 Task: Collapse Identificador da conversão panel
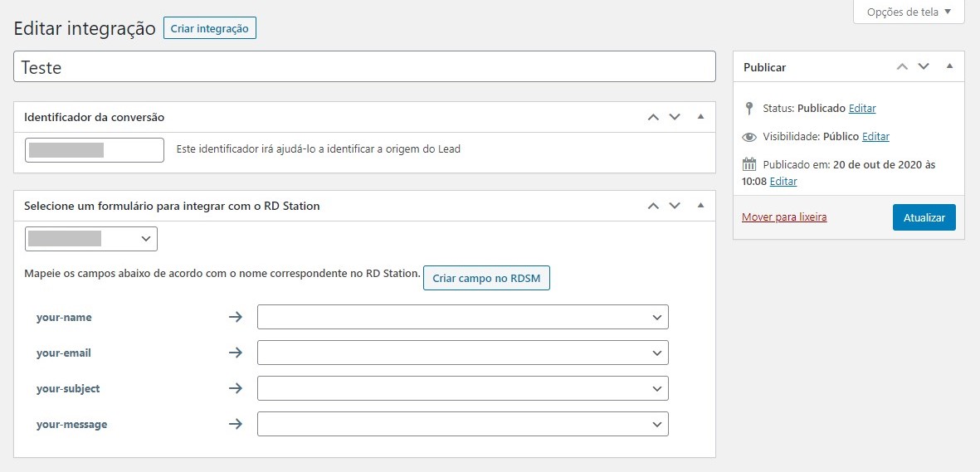(700, 116)
